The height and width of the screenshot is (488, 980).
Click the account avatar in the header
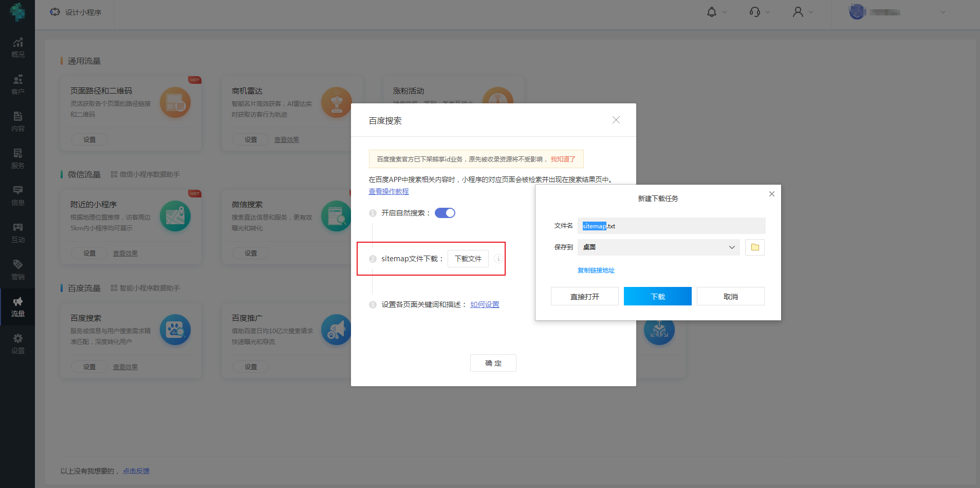point(857,12)
